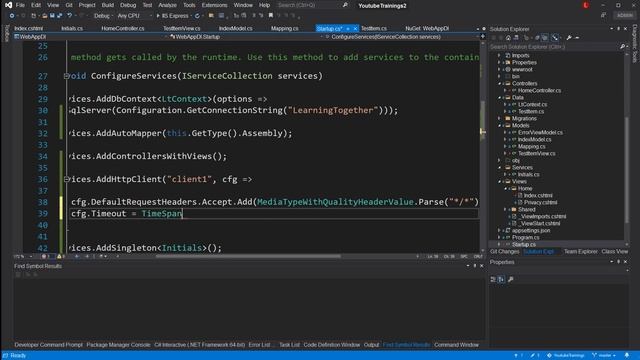Click the notifications bell in the status bar
The image size is (640, 360).
click(x=627, y=356)
